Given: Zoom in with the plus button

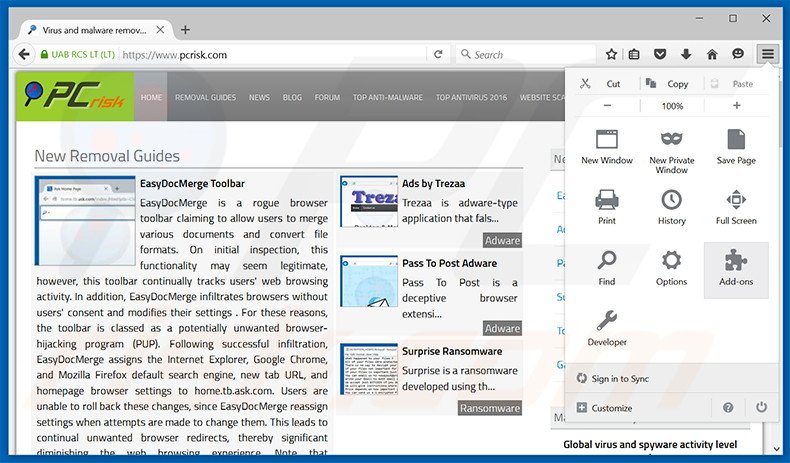Looking at the screenshot, I should (x=737, y=105).
